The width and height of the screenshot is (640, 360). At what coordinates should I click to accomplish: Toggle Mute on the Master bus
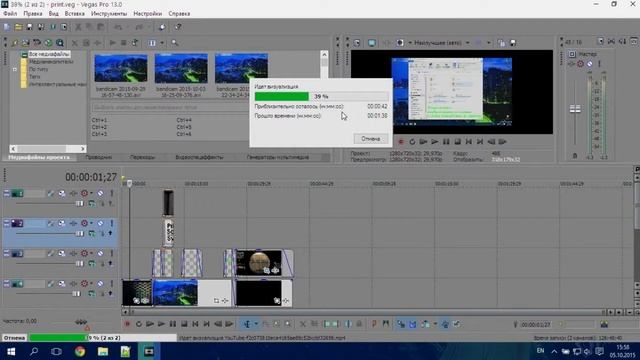point(590,64)
